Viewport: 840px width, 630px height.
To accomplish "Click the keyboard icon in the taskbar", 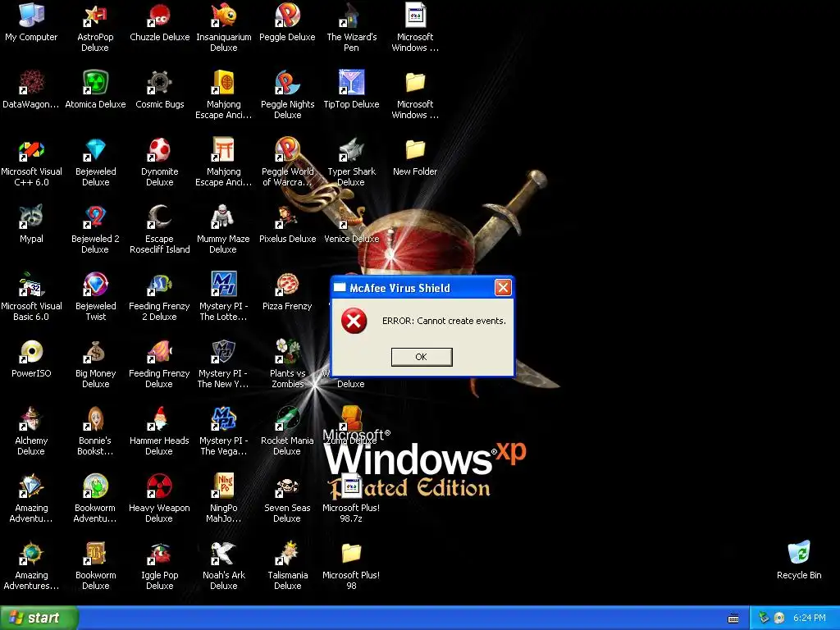I will pos(733,619).
